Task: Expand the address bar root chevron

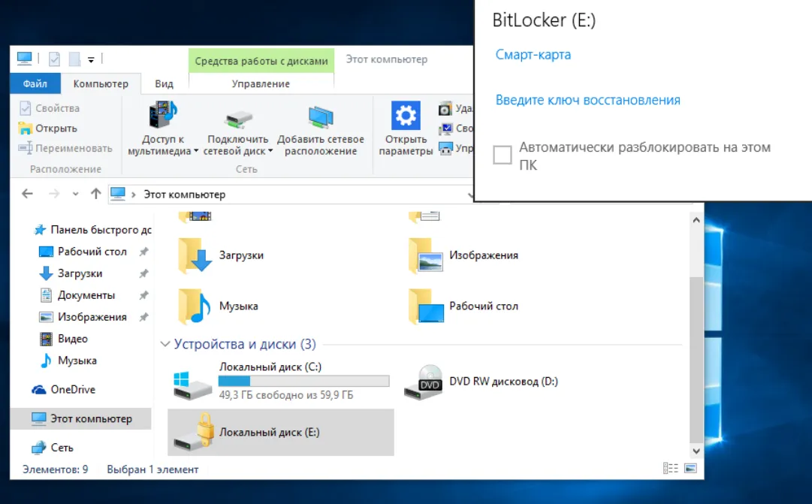Action: [x=134, y=195]
